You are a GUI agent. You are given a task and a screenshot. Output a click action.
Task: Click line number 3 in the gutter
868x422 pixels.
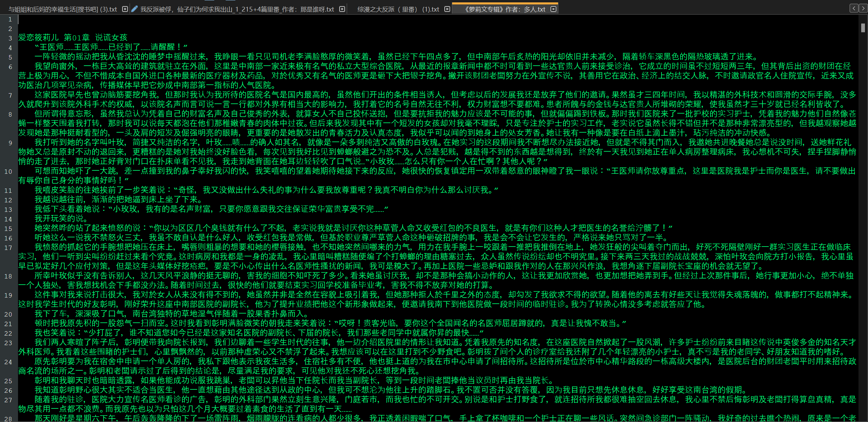tap(10, 38)
